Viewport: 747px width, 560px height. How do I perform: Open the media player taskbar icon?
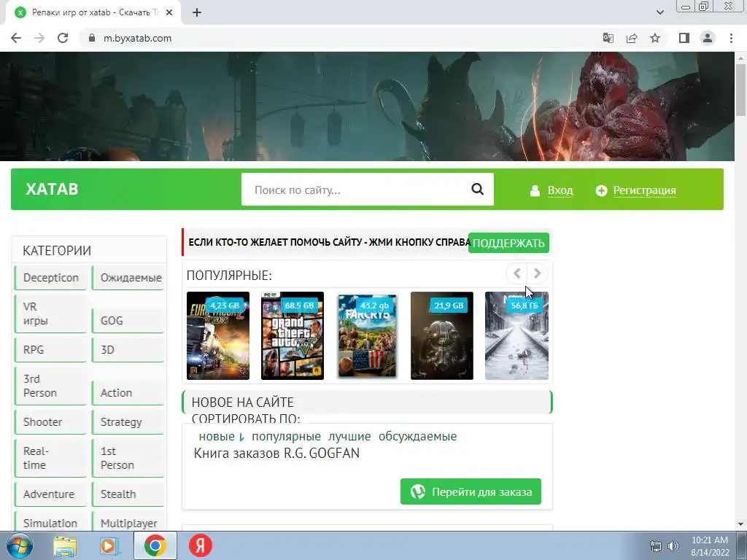click(109, 546)
